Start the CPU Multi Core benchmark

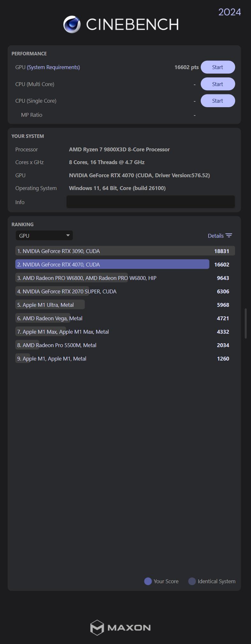pos(217,84)
